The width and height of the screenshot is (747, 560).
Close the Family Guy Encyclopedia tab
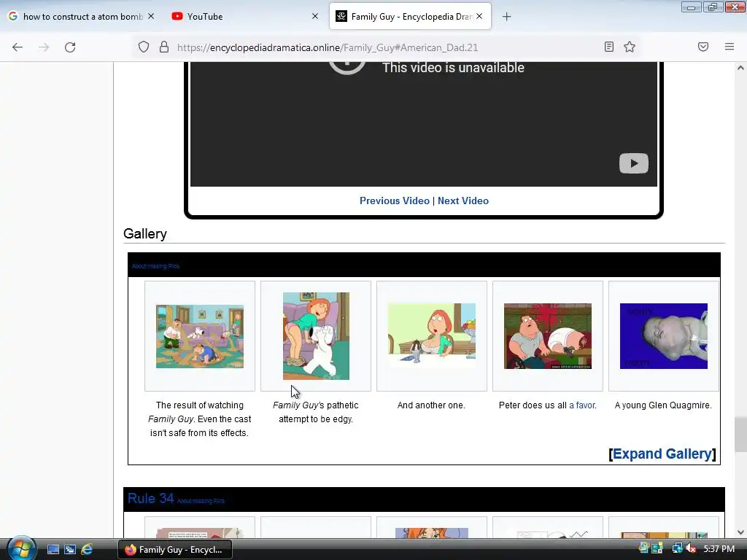479,16
